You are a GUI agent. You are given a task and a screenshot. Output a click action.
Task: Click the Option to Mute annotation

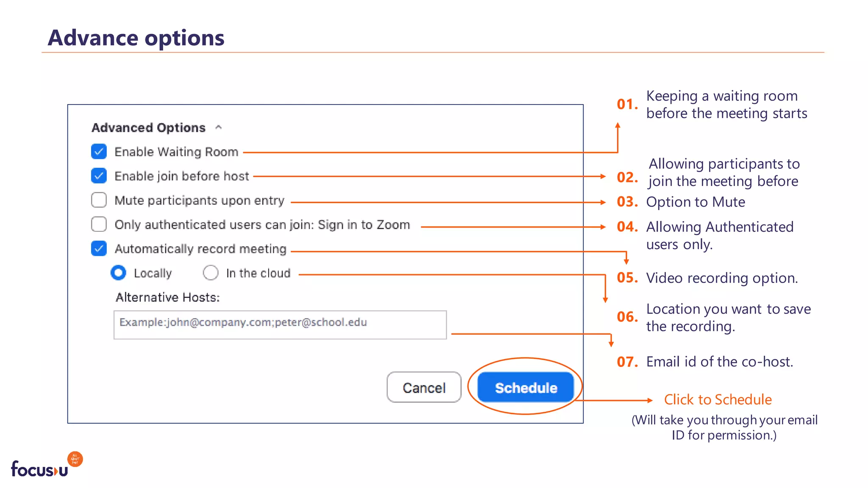pyautogui.click(x=696, y=202)
